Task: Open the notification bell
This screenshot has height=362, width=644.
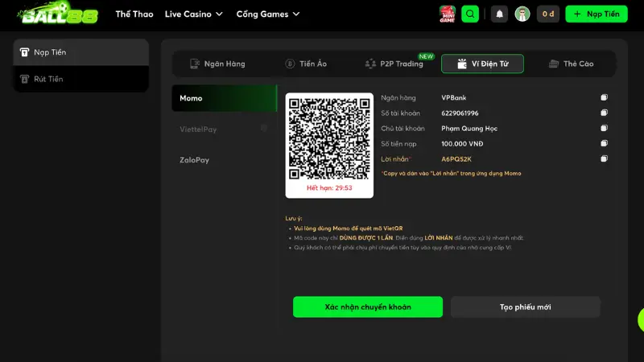Action: click(x=499, y=14)
